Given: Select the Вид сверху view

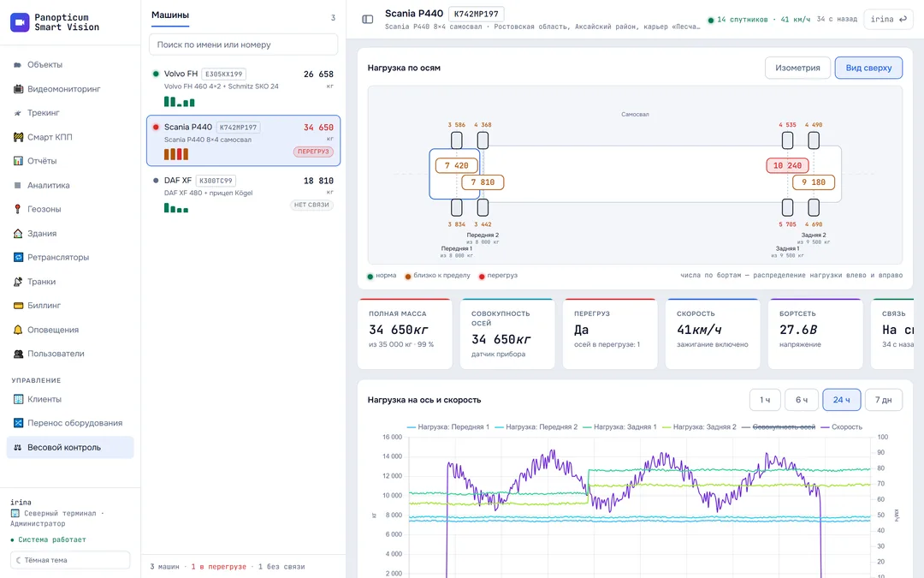Looking at the screenshot, I should click(868, 68).
